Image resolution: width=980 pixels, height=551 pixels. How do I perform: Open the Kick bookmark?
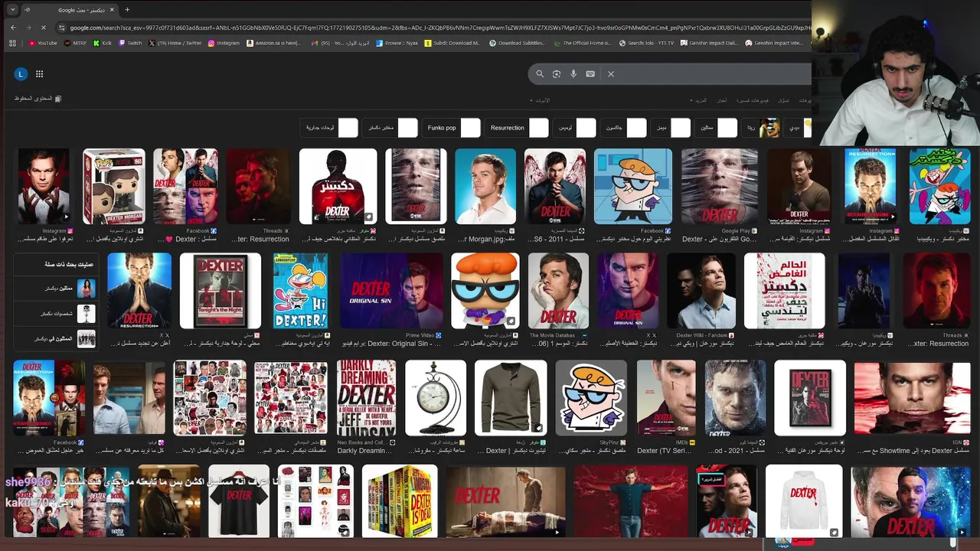coord(103,43)
